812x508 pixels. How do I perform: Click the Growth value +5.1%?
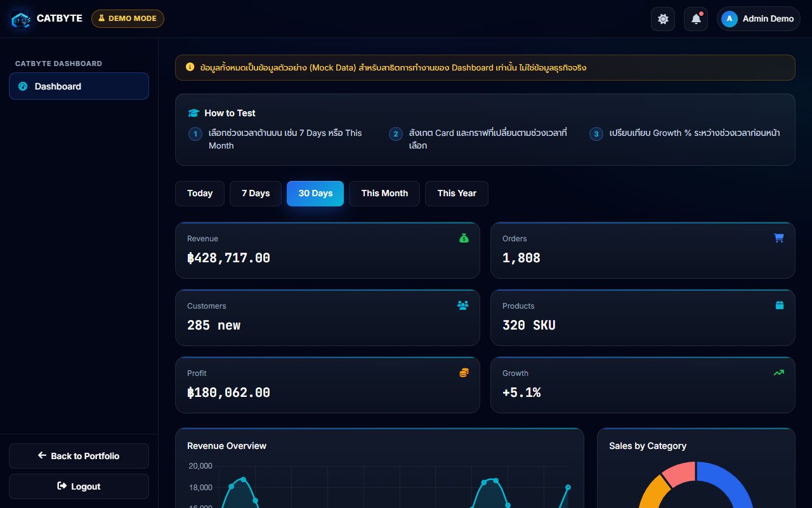pos(521,392)
